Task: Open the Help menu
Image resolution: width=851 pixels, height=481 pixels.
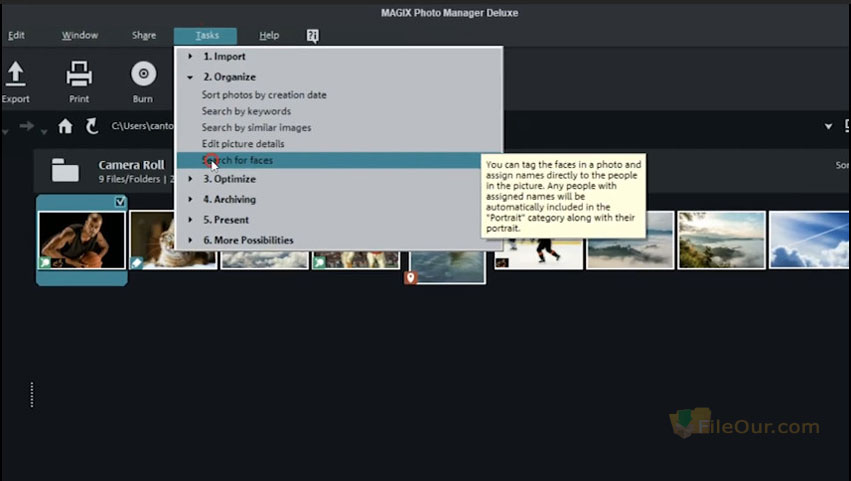Action: point(269,35)
